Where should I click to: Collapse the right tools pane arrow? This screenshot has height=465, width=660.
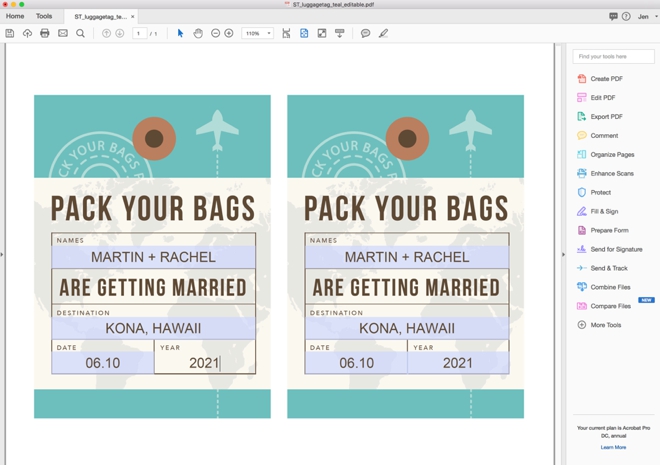(563, 254)
